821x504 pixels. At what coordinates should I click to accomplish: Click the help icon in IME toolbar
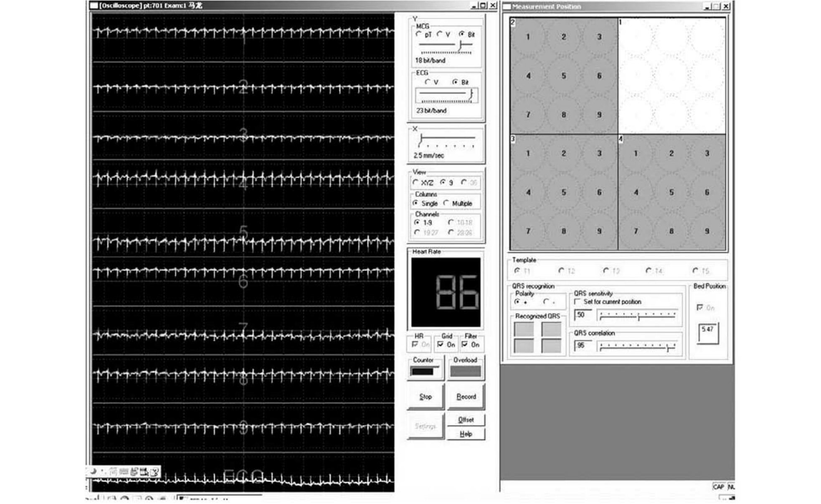pos(155,472)
